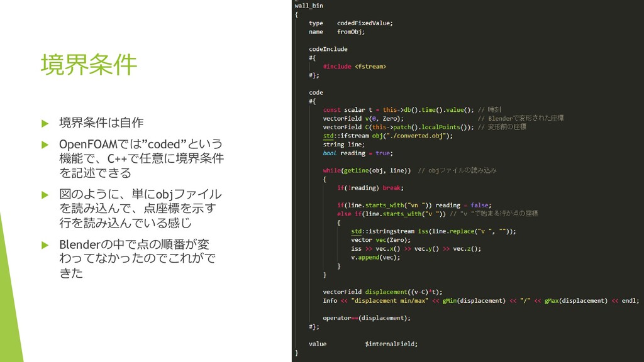The height and width of the screenshot is (362, 644).
Task: Click the 'value $internalField;' line
Action: (363, 344)
